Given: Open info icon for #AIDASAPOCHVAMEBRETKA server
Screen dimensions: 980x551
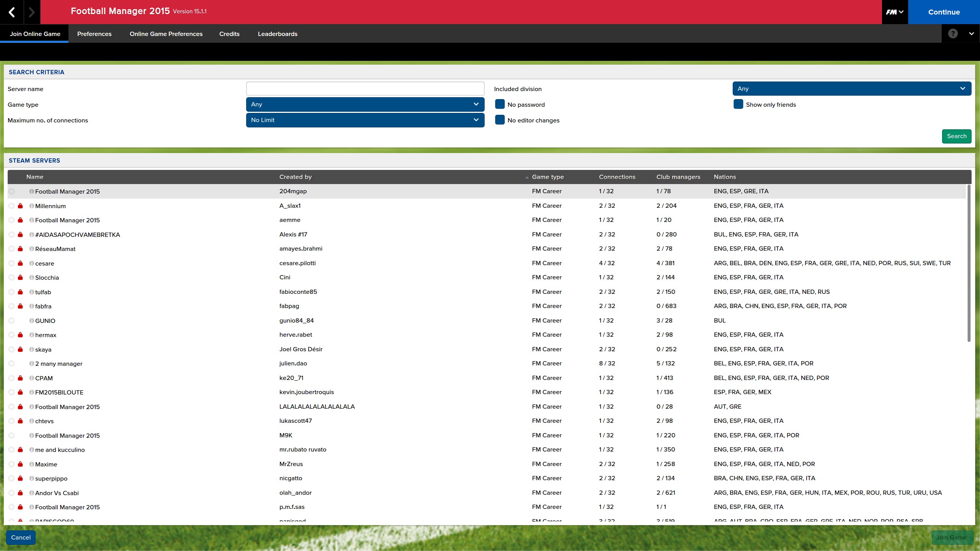Looking at the screenshot, I should click(32, 235).
